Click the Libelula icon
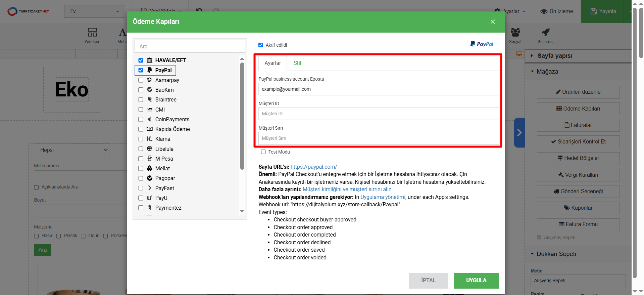This screenshot has width=644, height=295. click(x=150, y=149)
